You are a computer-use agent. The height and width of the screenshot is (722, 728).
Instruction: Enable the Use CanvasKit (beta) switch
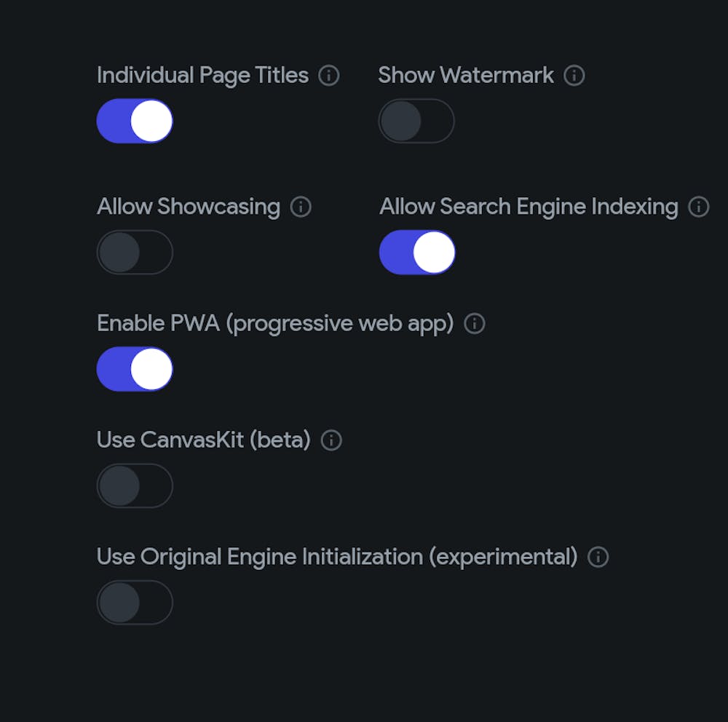(135, 485)
